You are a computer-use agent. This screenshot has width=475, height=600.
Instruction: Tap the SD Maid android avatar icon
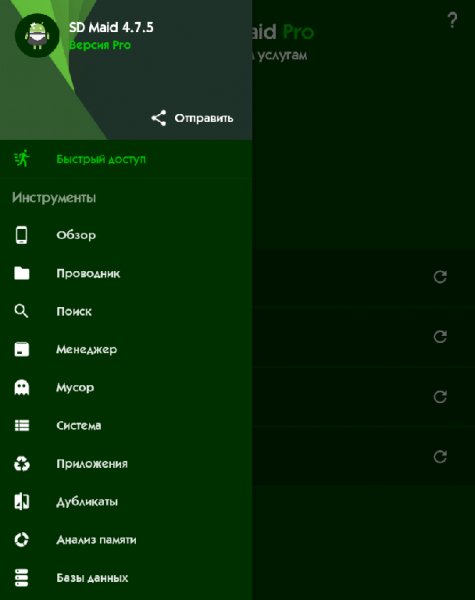click(37, 35)
